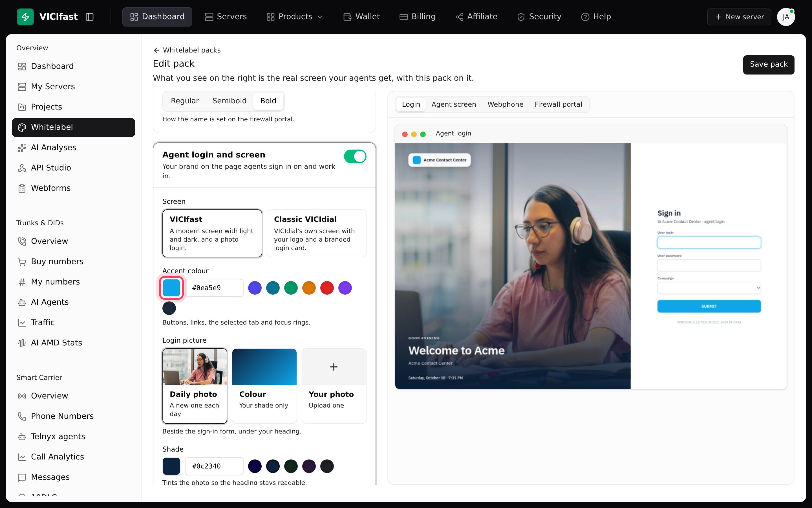Open AI AMD Stats in the sidebar

(x=74, y=343)
